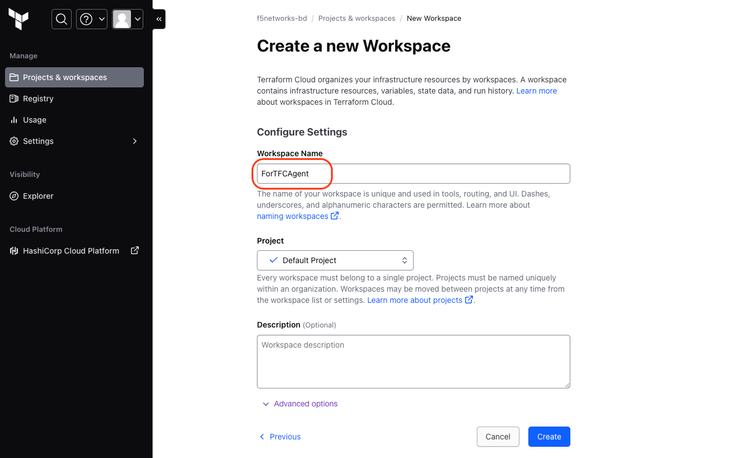
Task: Open the Default Project dropdown
Action: [335, 260]
